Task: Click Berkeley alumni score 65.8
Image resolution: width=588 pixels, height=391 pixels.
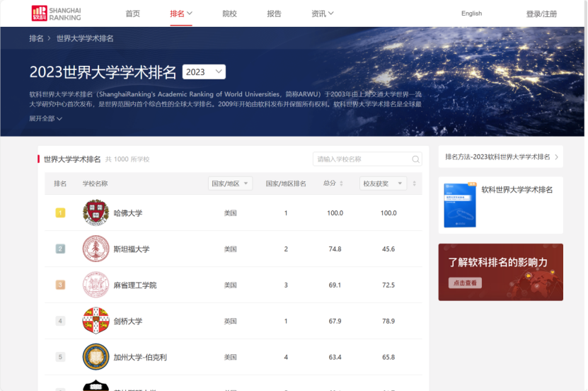Action: pyautogui.click(x=388, y=357)
